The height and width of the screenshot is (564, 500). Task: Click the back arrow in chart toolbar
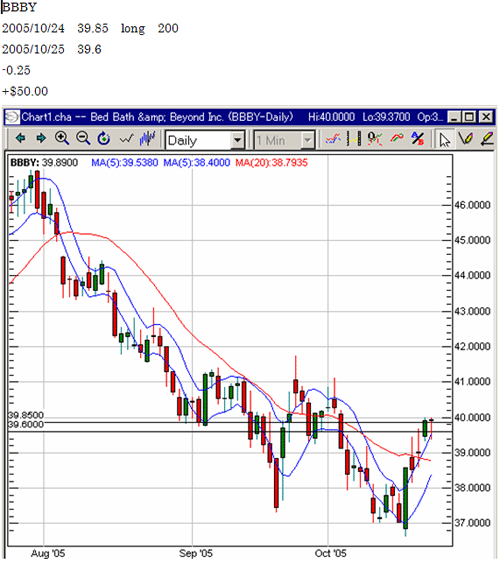coord(20,138)
